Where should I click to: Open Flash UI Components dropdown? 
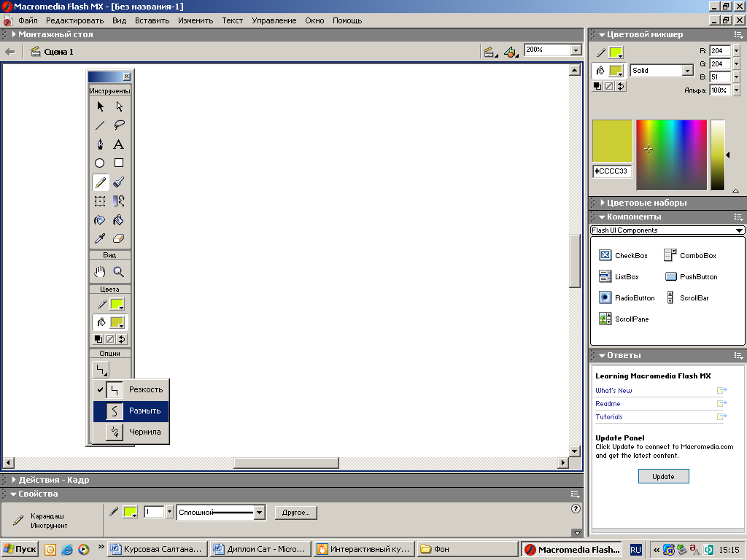(667, 230)
